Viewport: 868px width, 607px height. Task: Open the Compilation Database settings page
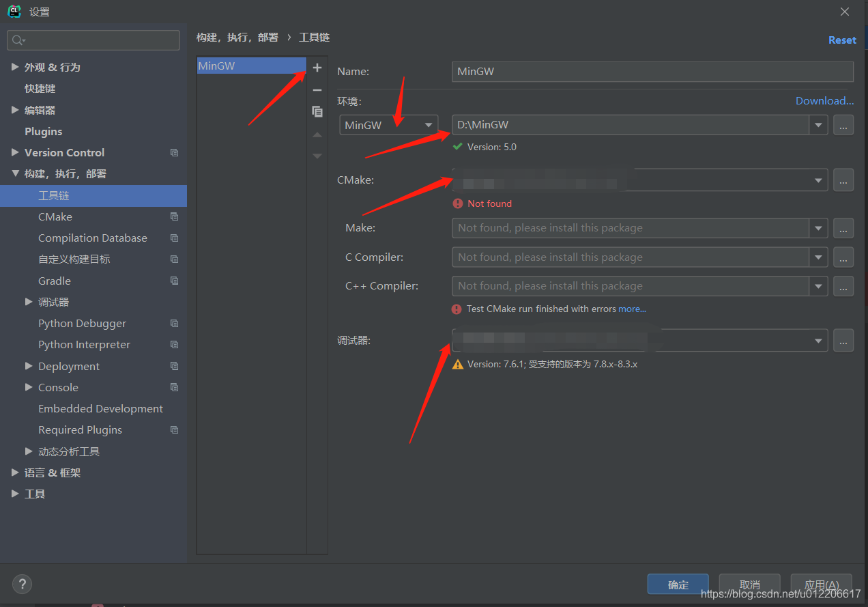(93, 238)
